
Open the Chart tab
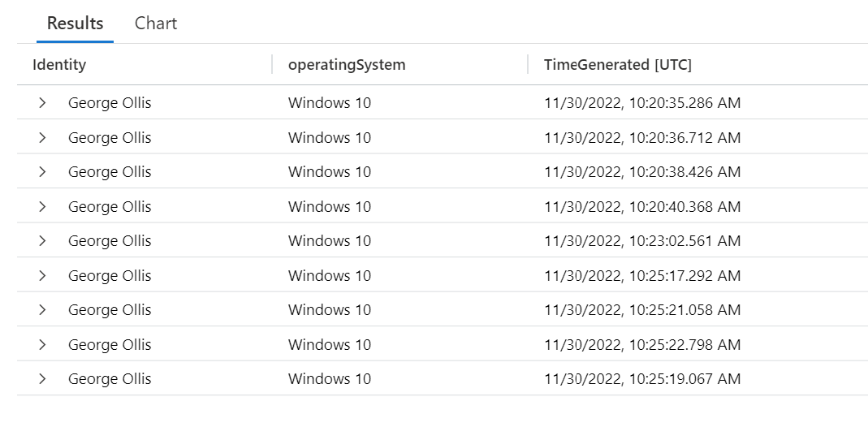[156, 23]
